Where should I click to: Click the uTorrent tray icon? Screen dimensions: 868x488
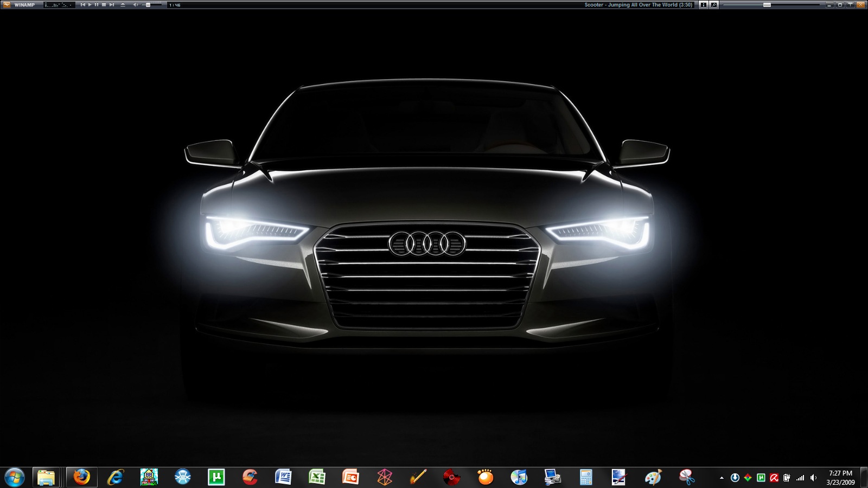(x=761, y=478)
